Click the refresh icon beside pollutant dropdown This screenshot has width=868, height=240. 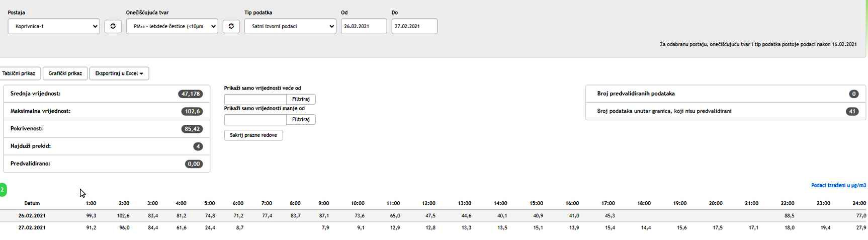[231, 26]
